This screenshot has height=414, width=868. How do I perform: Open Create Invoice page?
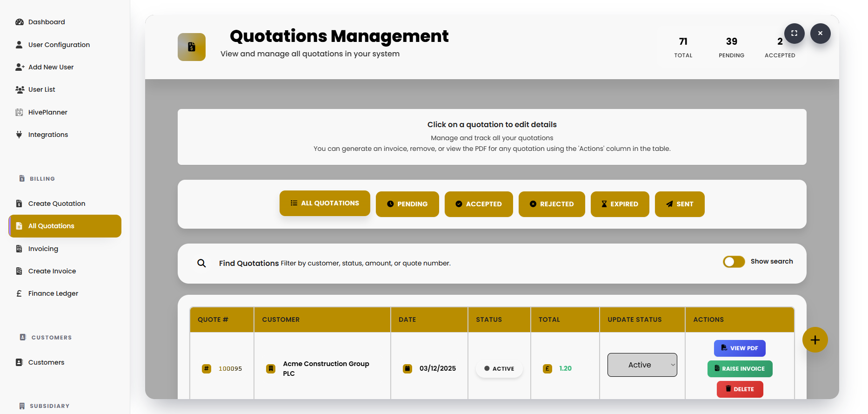[x=52, y=271]
